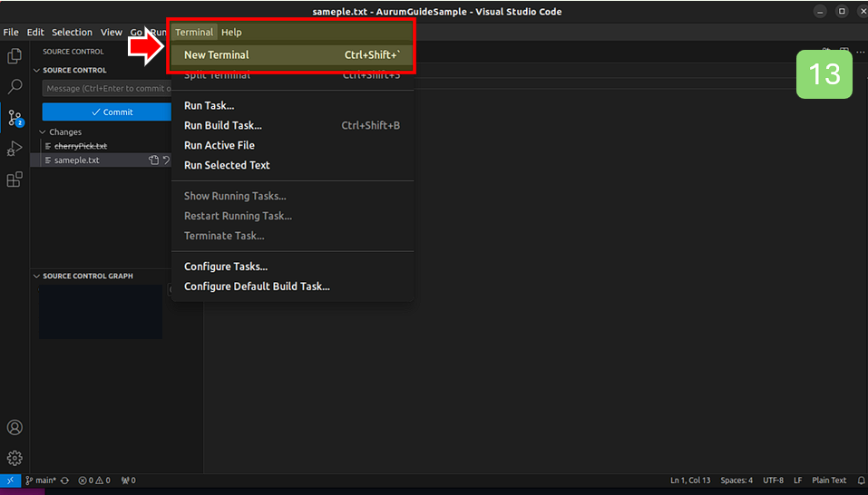Open the View menu

pos(112,32)
